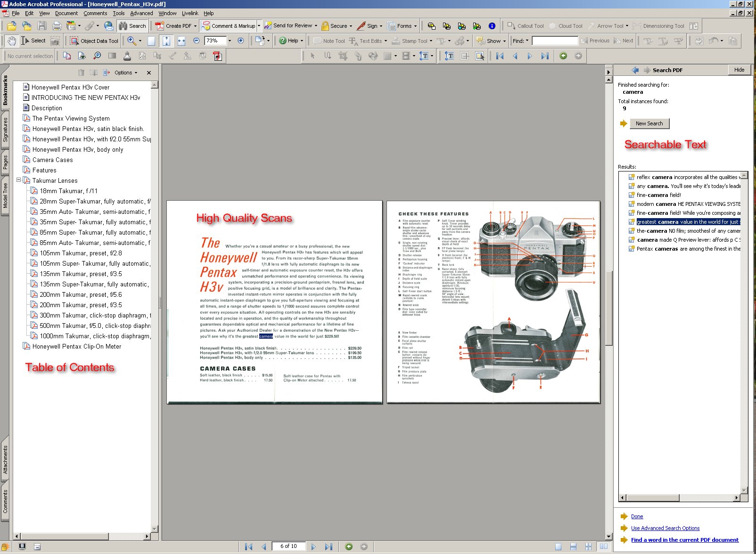The image size is (756, 554).
Task: Open the Livelink menu
Action: [x=190, y=13]
